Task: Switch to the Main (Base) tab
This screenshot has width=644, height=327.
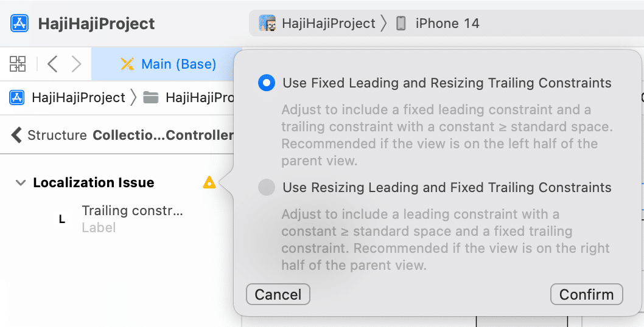Action: [168, 64]
